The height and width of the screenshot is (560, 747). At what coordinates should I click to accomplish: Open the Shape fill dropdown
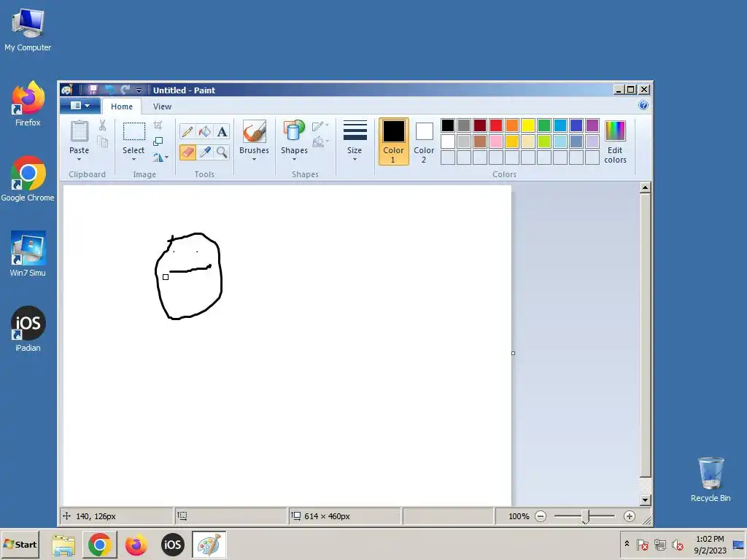321,141
